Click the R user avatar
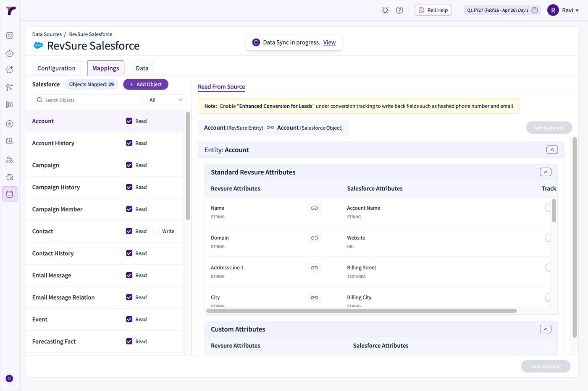 [553, 10]
